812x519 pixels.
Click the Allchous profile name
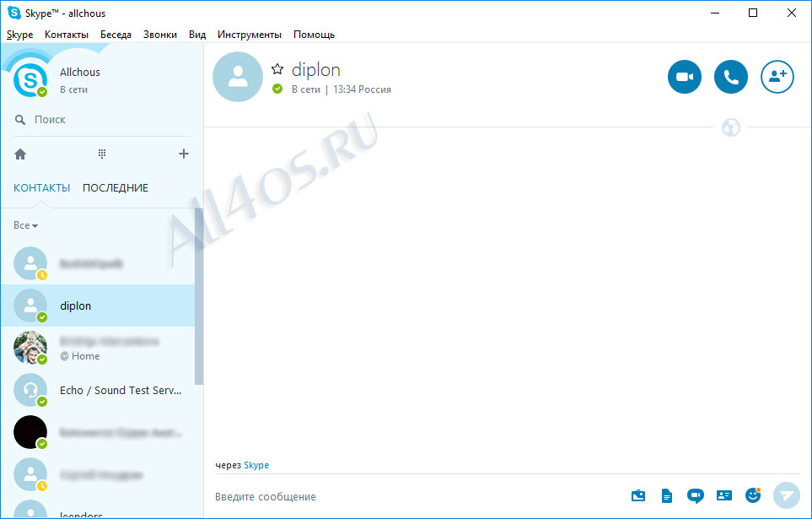pos(80,72)
